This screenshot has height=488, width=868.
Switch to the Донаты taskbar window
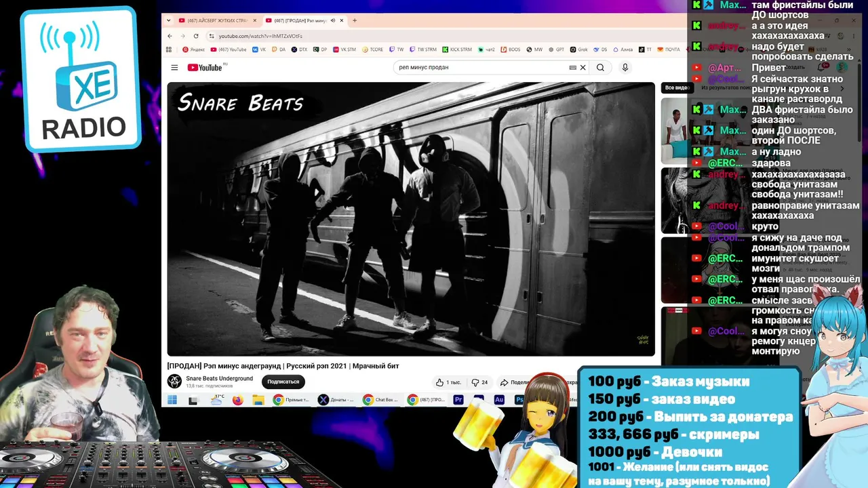(x=336, y=400)
